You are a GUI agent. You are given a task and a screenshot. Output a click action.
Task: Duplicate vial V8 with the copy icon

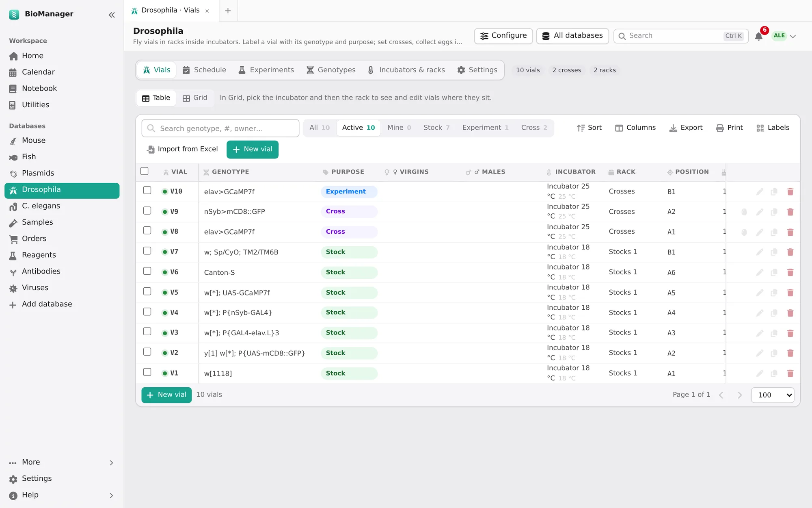point(774,232)
